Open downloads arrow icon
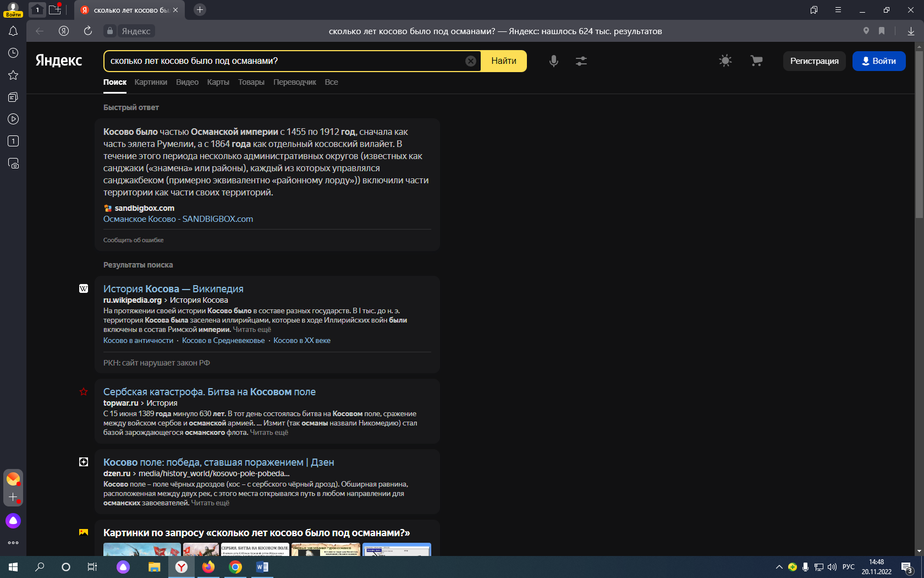This screenshot has height=578, width=924. 911,31
